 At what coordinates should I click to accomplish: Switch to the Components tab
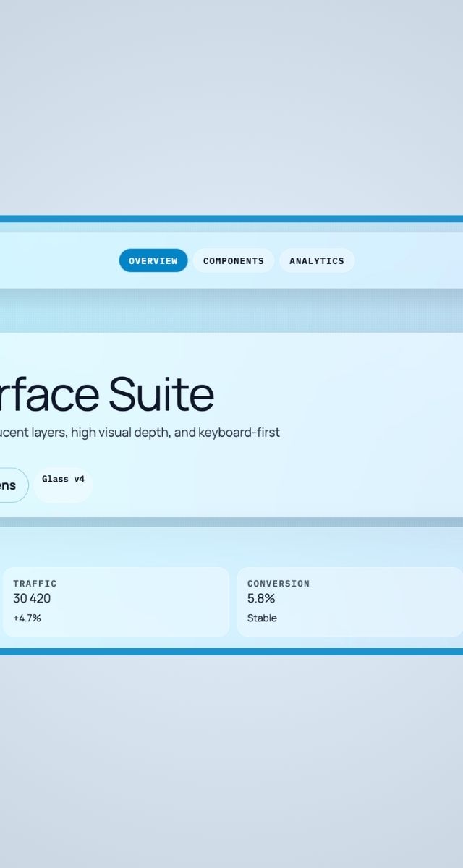[x=234, y=260]
